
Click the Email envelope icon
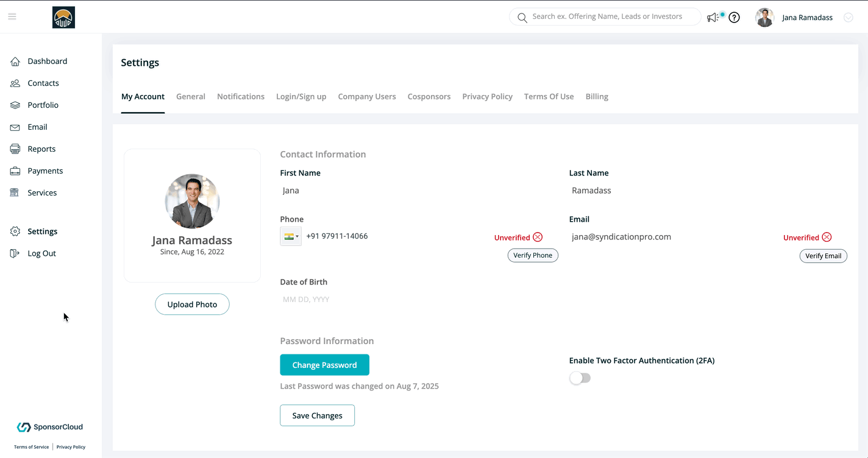[x=15, y=127]
